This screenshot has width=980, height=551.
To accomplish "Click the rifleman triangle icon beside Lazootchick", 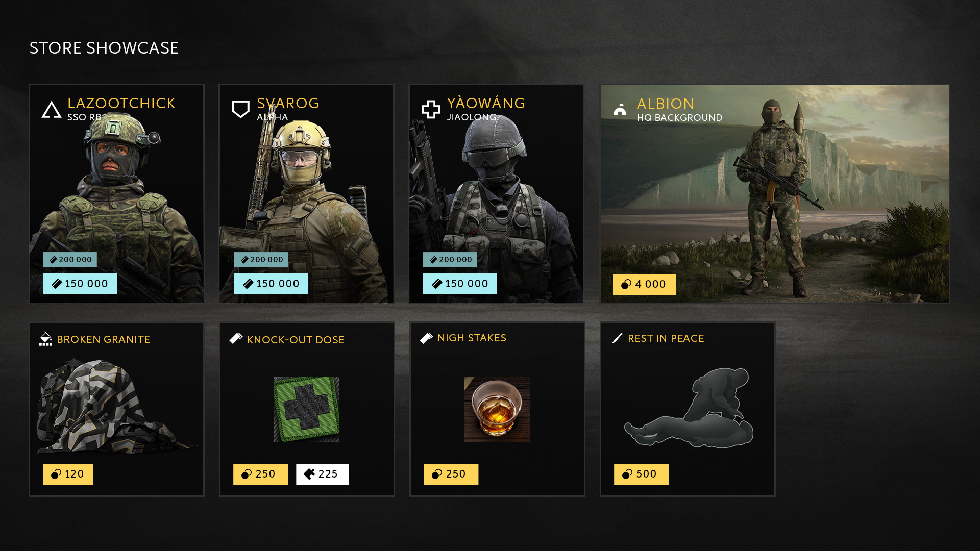I will [x=52, y=109].
